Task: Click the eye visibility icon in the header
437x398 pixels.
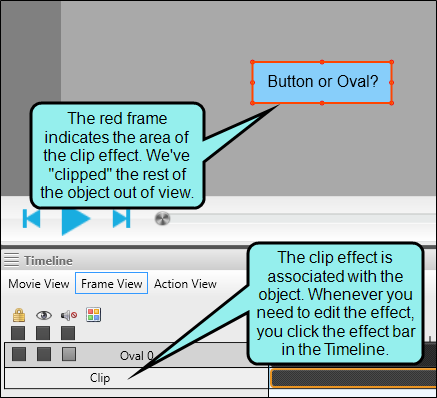Action: [44, 315]
